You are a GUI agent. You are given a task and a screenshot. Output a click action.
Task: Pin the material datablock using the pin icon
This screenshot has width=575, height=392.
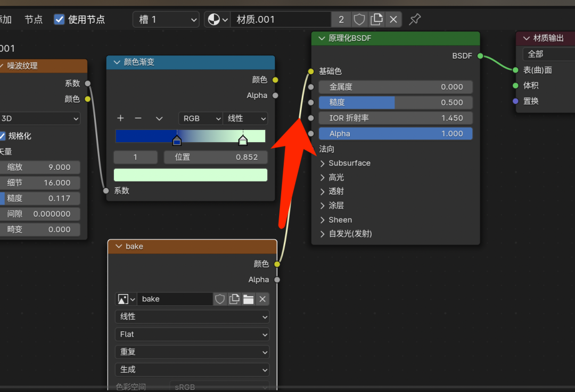click(415, 19)
